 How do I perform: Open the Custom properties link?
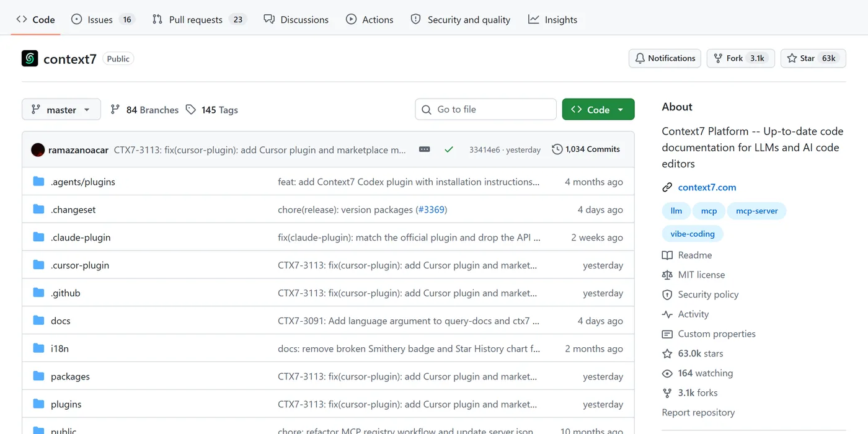[x=709, y=334]
